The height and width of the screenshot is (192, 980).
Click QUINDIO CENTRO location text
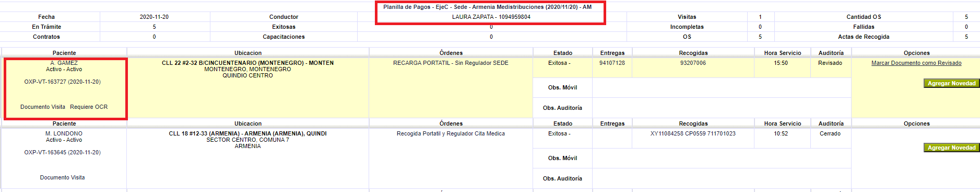247,75
